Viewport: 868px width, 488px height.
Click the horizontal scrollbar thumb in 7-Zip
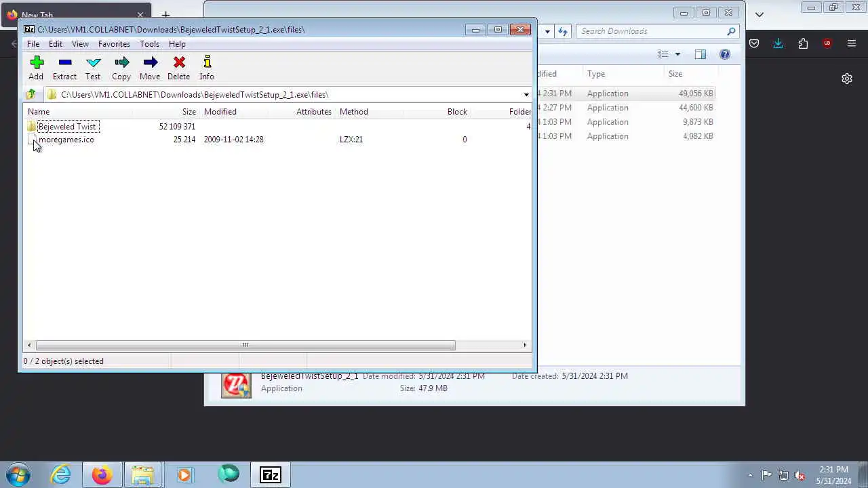[x=245, y=345]
